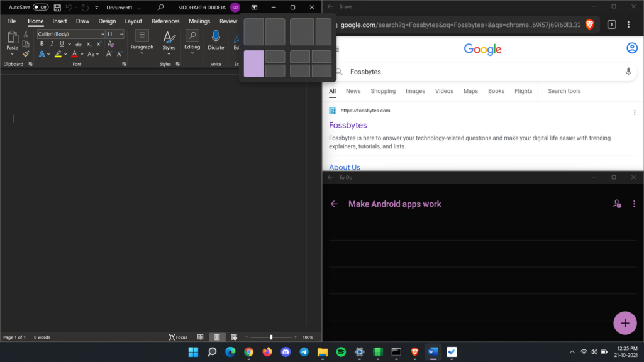Open Telegram from the taskbar
This screenshot has height=362, width=644.
tap(304, 352)
